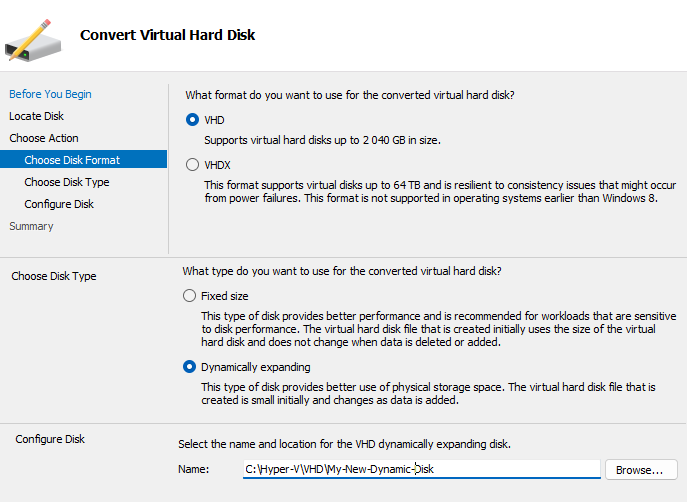Click the virtual disk pencil icon
The width and height of the screenshot is (687, 502).
(x=33, y=37)
